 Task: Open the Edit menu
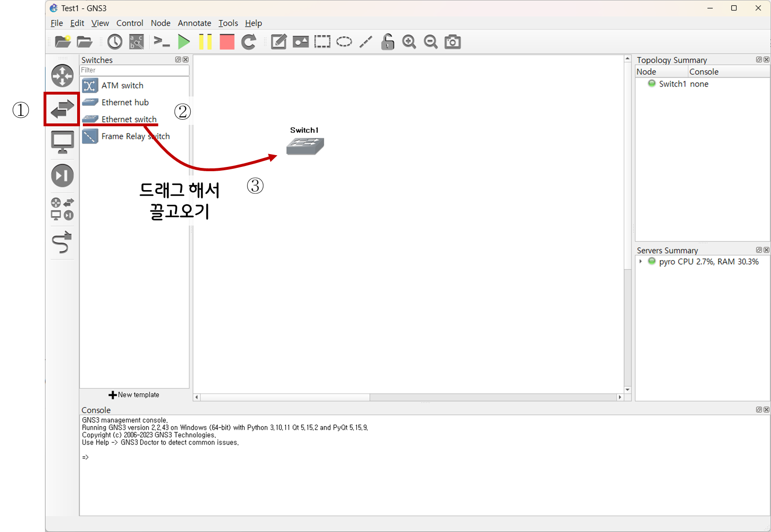[77, 23]
